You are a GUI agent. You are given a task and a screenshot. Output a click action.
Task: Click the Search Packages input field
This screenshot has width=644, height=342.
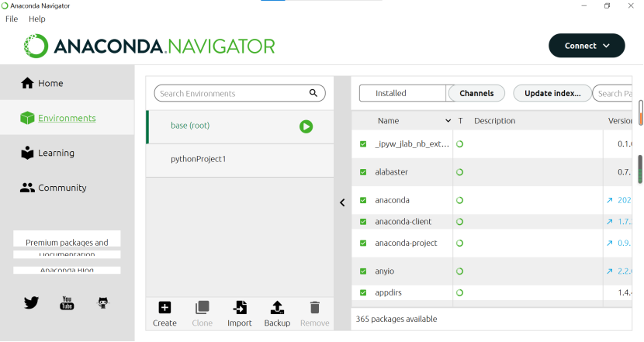coord(613,93)
